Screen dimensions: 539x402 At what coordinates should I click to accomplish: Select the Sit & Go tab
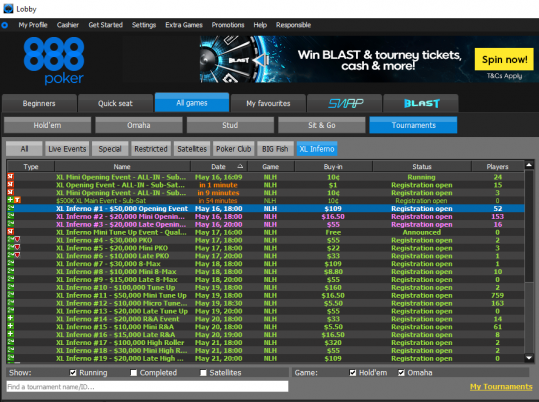tap(322, 125)
